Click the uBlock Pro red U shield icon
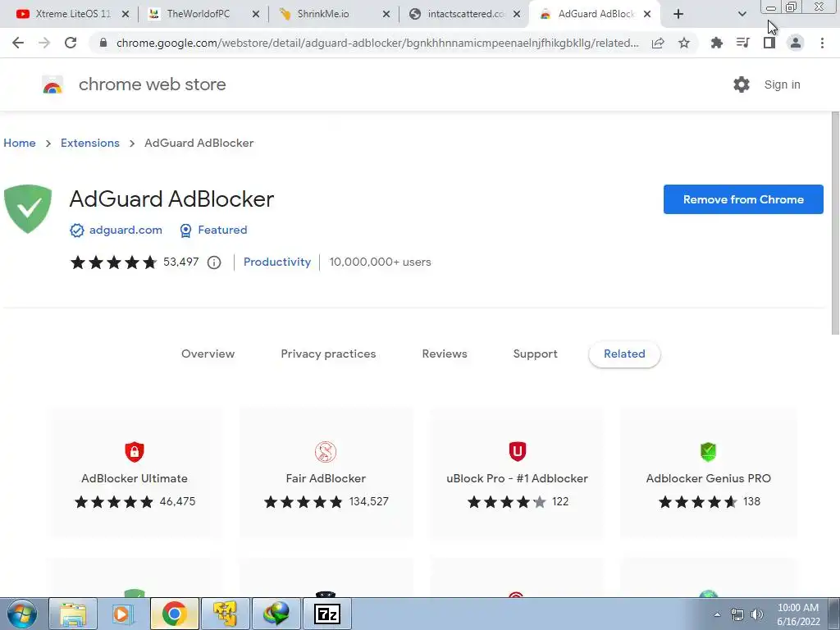This screenshot has height=630, width=840. coord(517,452)
